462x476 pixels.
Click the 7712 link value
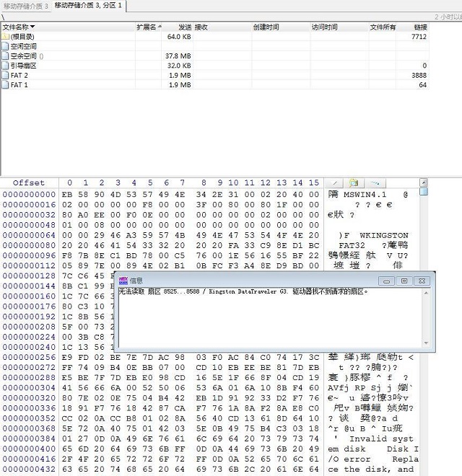pyautogui.click(x=419, y=37)
